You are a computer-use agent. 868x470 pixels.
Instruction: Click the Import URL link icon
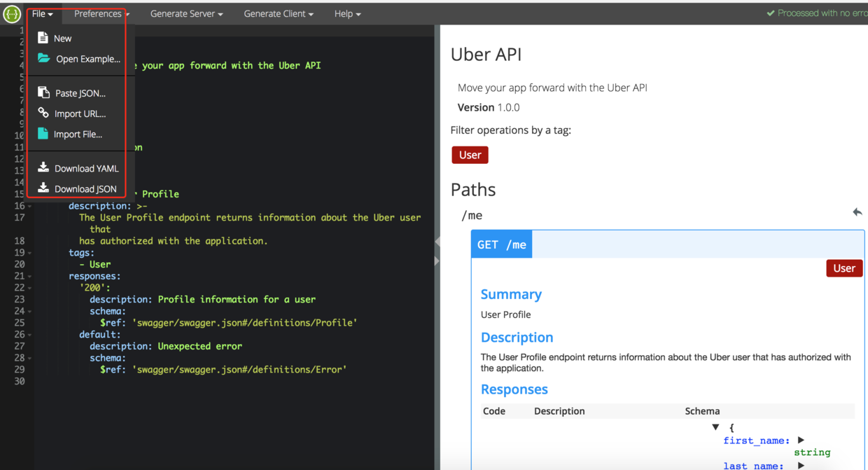click(x=43, y=113)
